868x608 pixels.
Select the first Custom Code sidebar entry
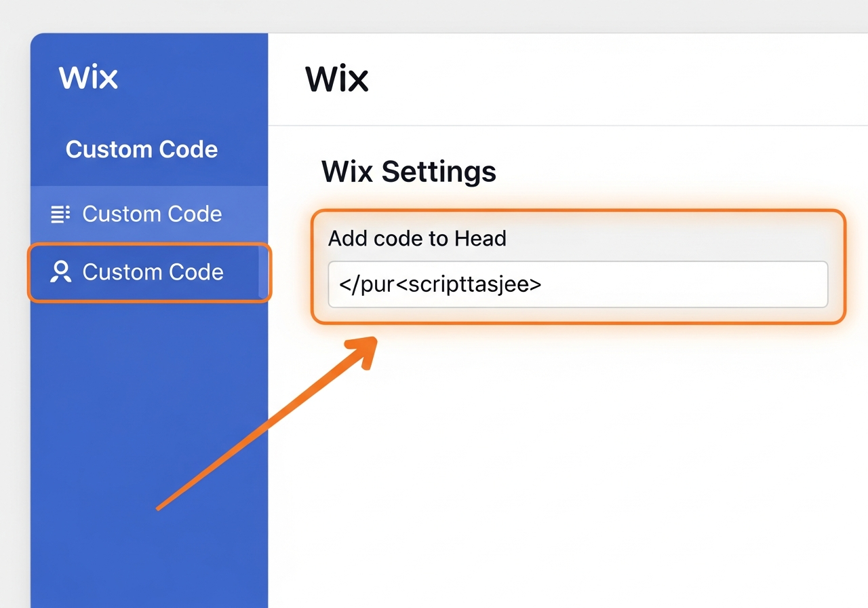click(x=152, y=214)
